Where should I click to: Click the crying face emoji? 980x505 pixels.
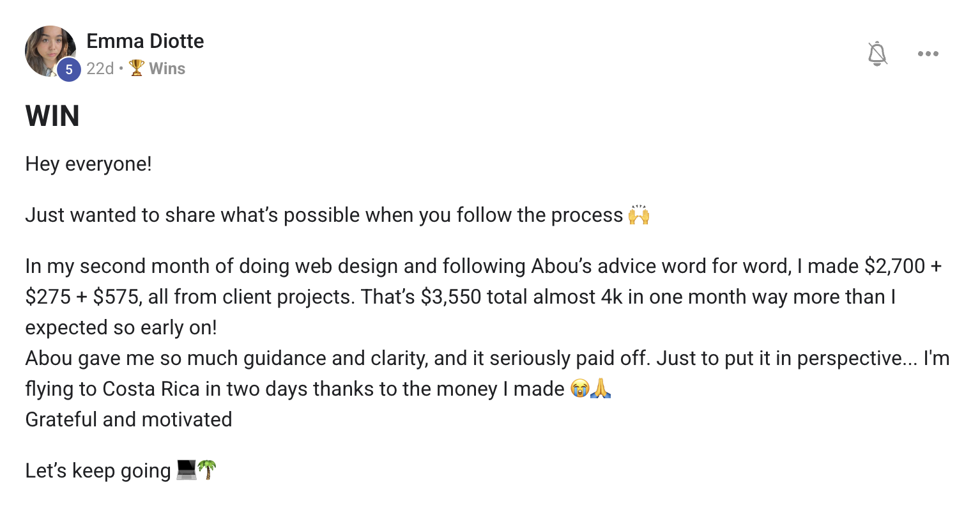click(579, 389)
